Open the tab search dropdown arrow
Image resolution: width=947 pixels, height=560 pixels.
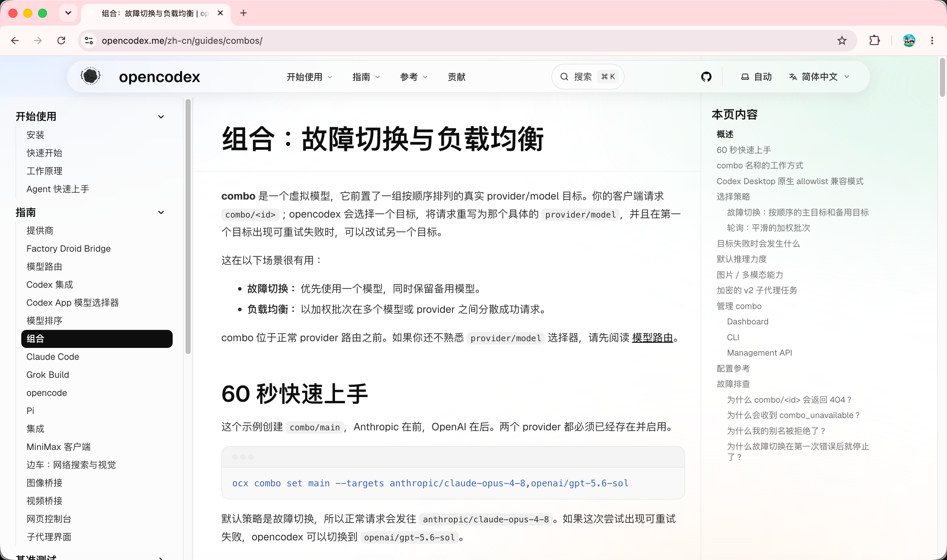coord(68,13)
